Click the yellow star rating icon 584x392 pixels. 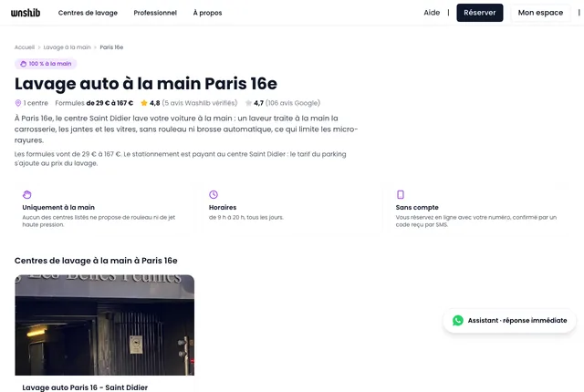click(144, 103)
